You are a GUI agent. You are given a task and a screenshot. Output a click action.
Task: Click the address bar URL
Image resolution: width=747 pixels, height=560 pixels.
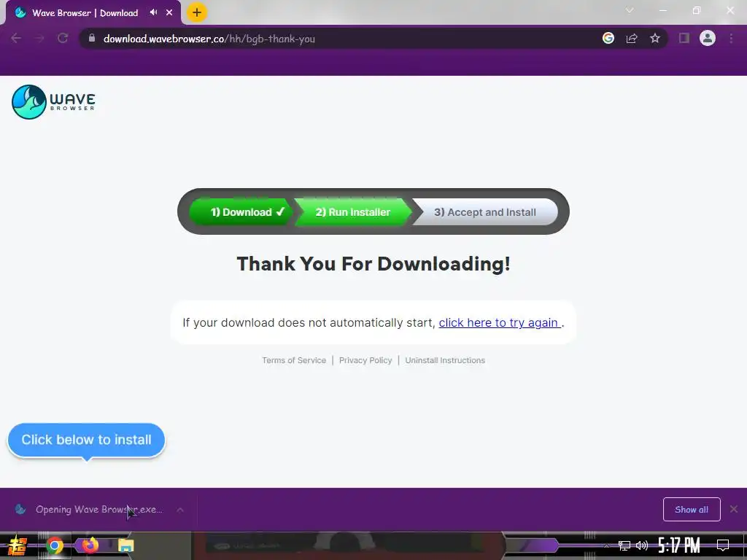click(209, 39)
